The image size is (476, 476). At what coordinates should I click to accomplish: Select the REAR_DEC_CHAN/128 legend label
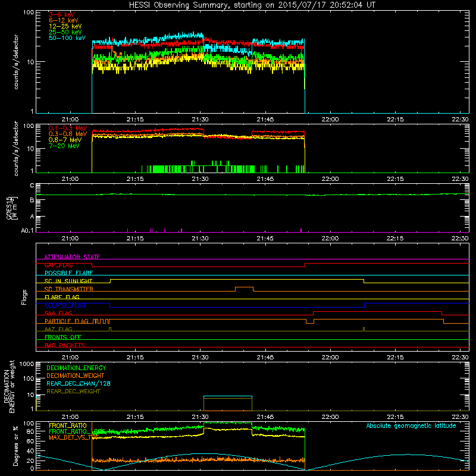click(79, 383)
